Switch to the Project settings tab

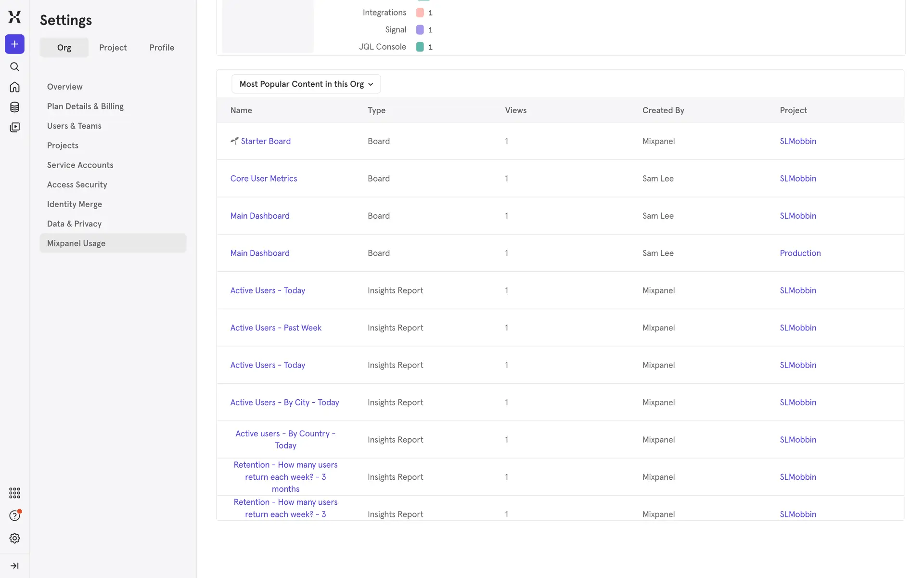pos(113,48)
